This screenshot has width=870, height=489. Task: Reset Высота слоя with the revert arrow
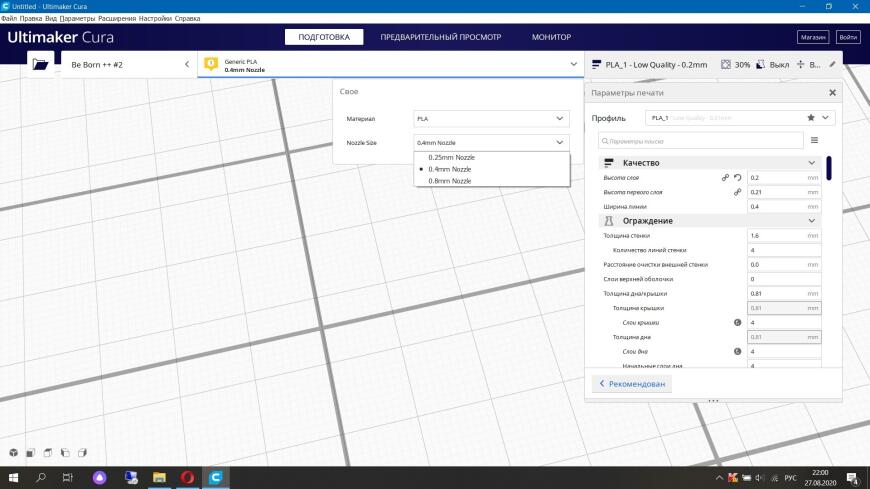(x=737, y=178)
